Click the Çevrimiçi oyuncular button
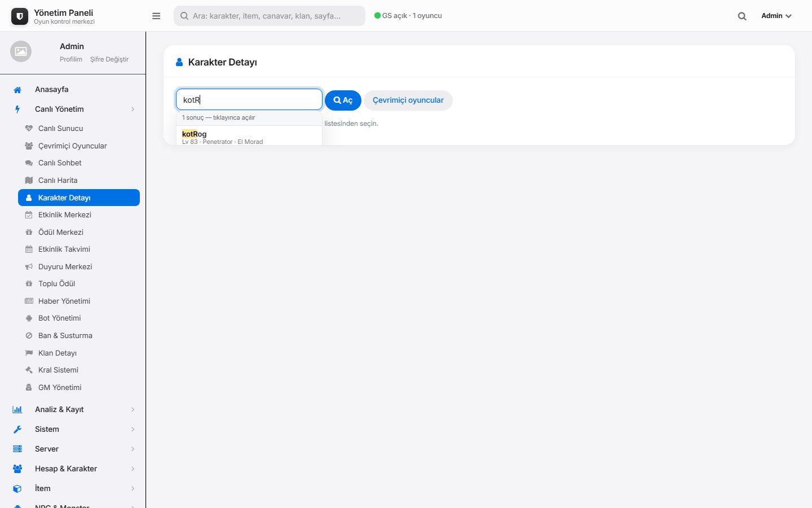The height and width of the screenshot is (508, 812). point(408,100)
